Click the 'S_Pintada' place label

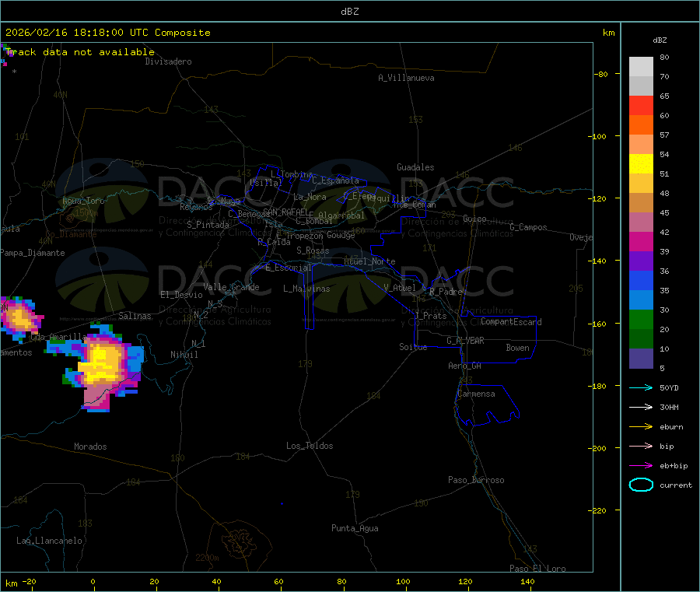pos(208,225)
